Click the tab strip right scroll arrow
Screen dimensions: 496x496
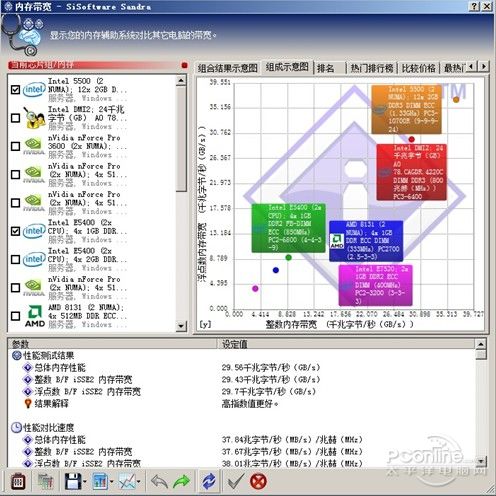click(484, 66)
